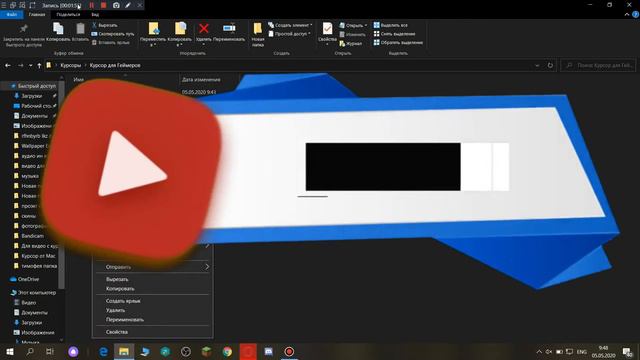Click the red X 'Удалить' ribbon button
This screenshot has width=640, height=360.
pos(204,28)
